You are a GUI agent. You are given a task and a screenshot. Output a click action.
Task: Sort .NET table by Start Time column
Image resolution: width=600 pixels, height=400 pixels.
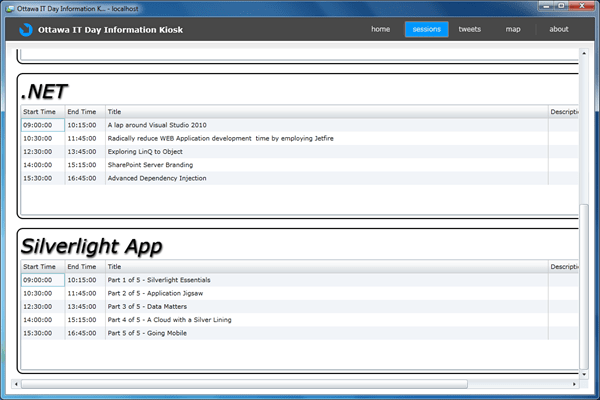pos(41,112)
